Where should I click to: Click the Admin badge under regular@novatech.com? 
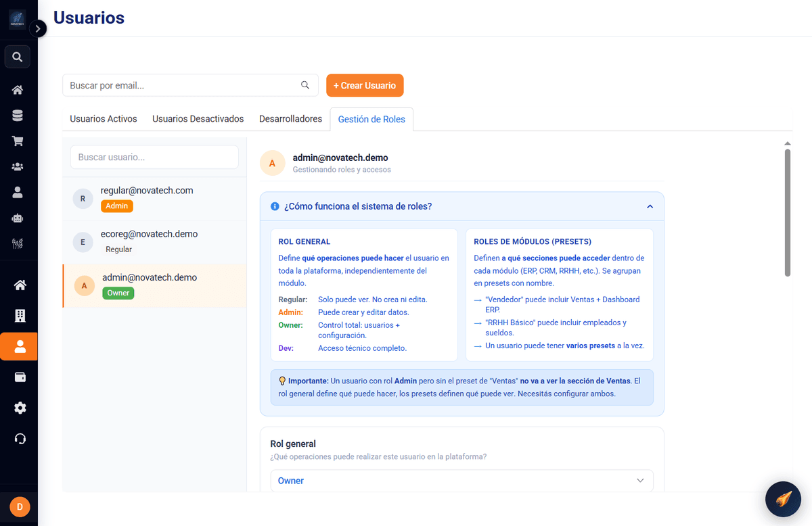[x=117, y=206]
